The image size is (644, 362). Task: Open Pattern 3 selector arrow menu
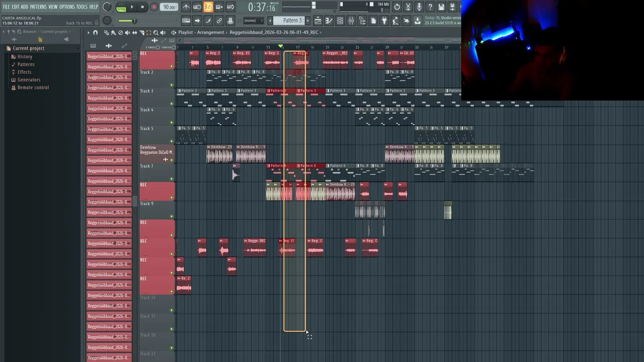[x=270, y=21]
